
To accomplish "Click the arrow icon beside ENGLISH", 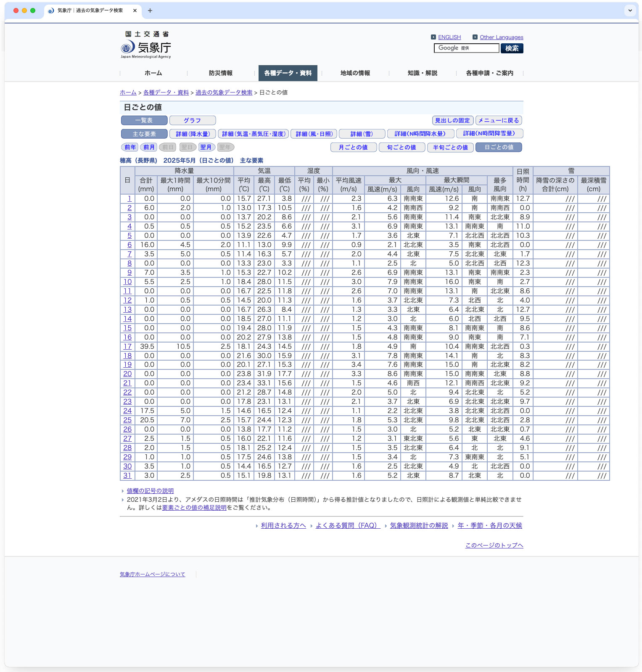I will tap(433, 37).
